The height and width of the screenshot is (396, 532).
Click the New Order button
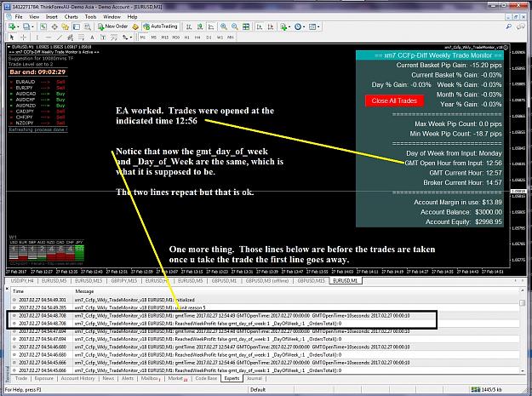click(x=113, y=26)
